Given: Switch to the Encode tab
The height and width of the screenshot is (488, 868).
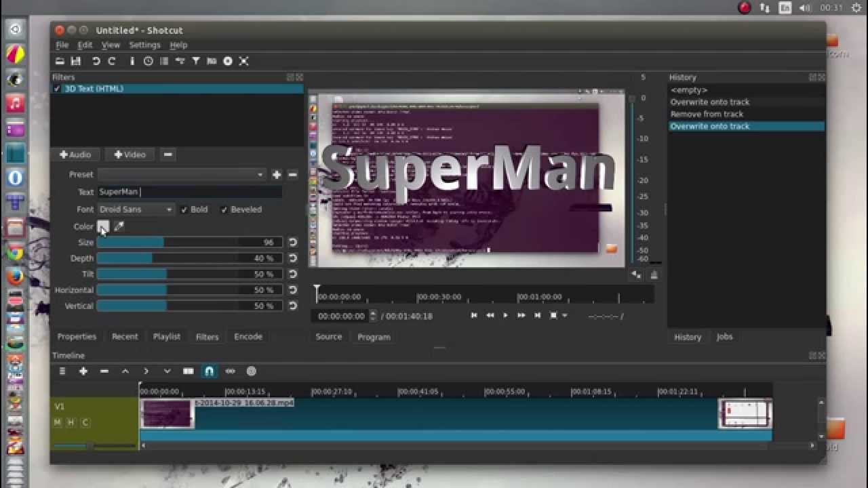Looking at the screenshot, I should pos(248,337).
